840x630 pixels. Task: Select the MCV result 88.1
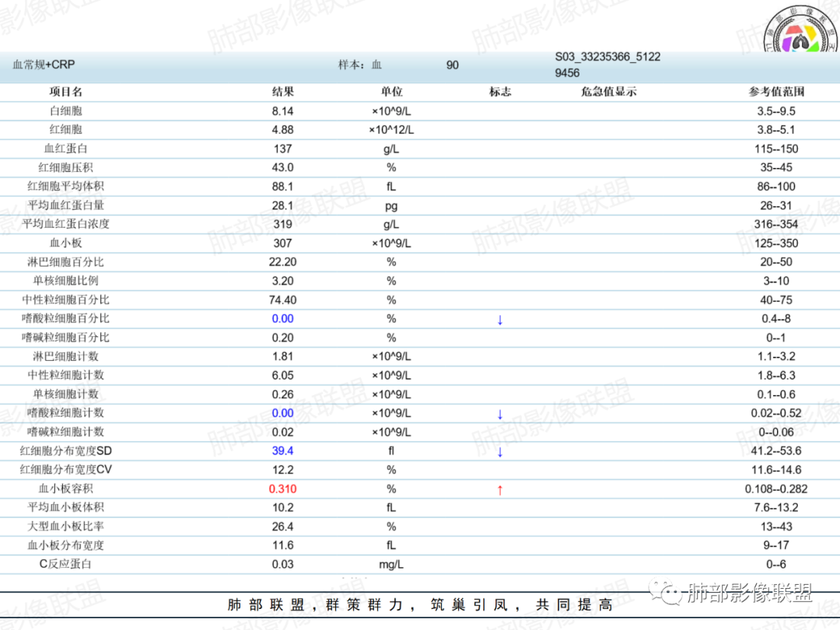[x=283, y=187]
